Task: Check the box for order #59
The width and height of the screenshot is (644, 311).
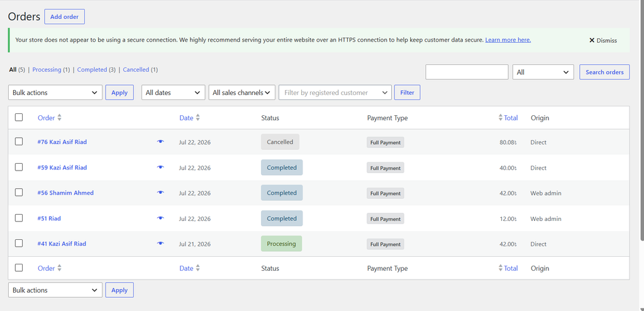Action: [x=19, y=167]
